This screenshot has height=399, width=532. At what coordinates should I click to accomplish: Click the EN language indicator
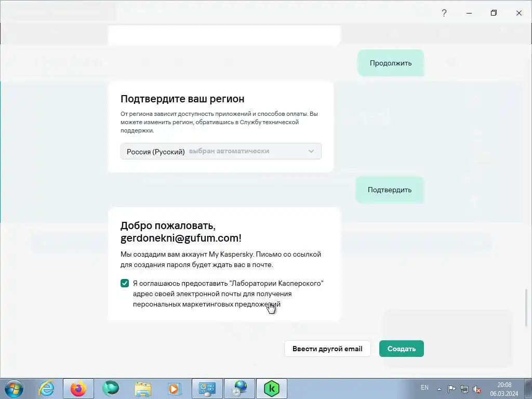(424, 388)
